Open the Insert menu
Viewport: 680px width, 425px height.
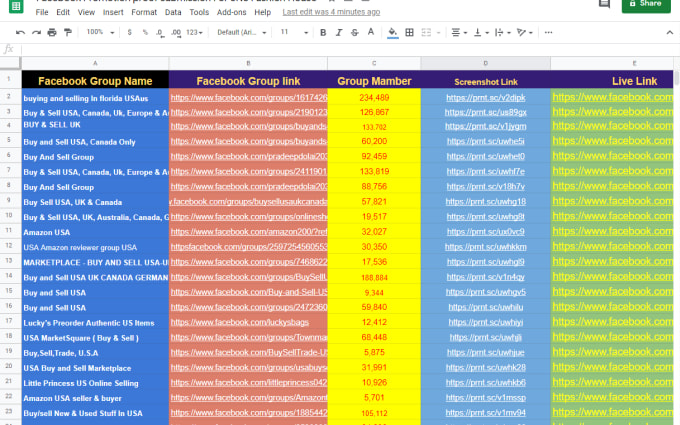(x=113, y=12)
